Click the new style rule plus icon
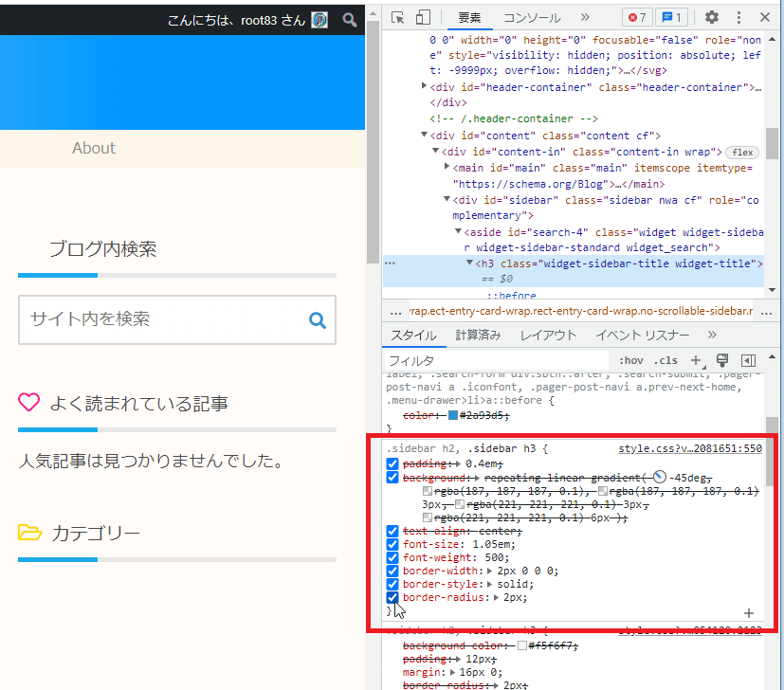The width and height of the screenshot is (784, 690). click(698, 360)
